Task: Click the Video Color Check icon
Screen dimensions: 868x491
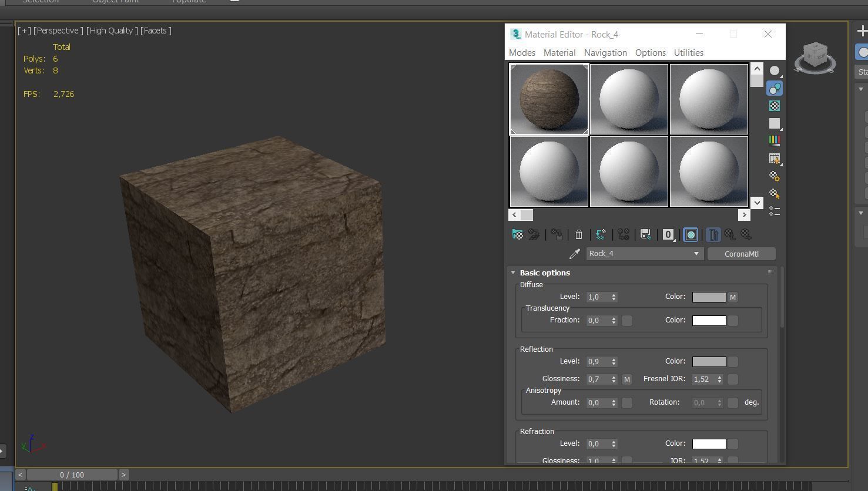Action: pos(775,141)
